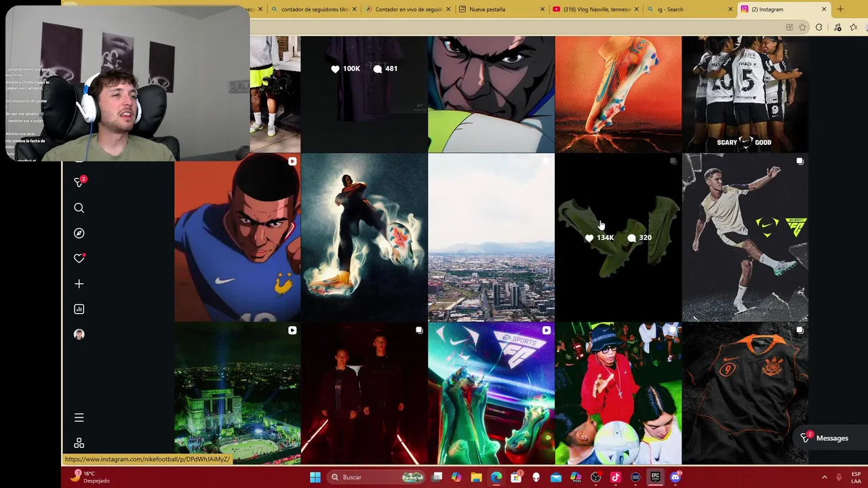Open Instagram search from the sidebar
This screenshot has width=868, height=488.
(79, 208)
